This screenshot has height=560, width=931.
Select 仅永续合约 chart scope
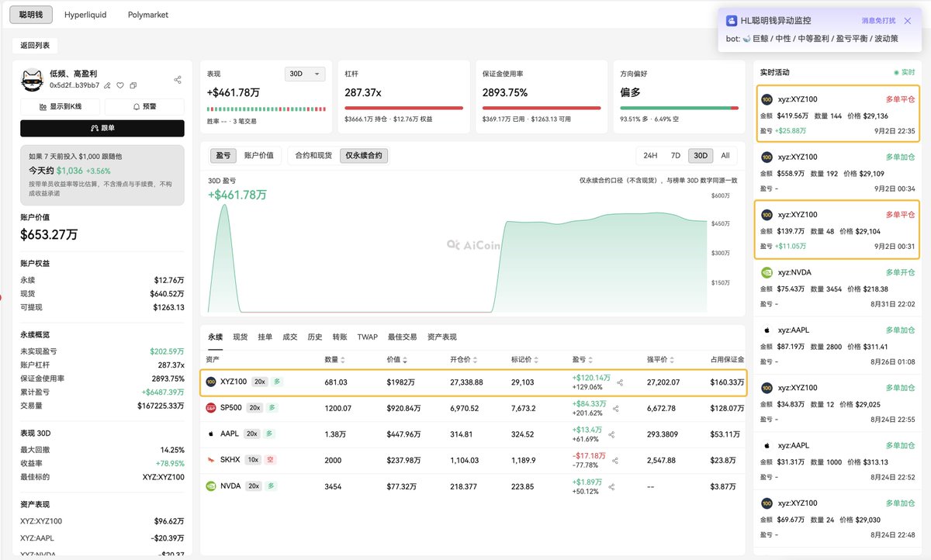pos(363,155)
